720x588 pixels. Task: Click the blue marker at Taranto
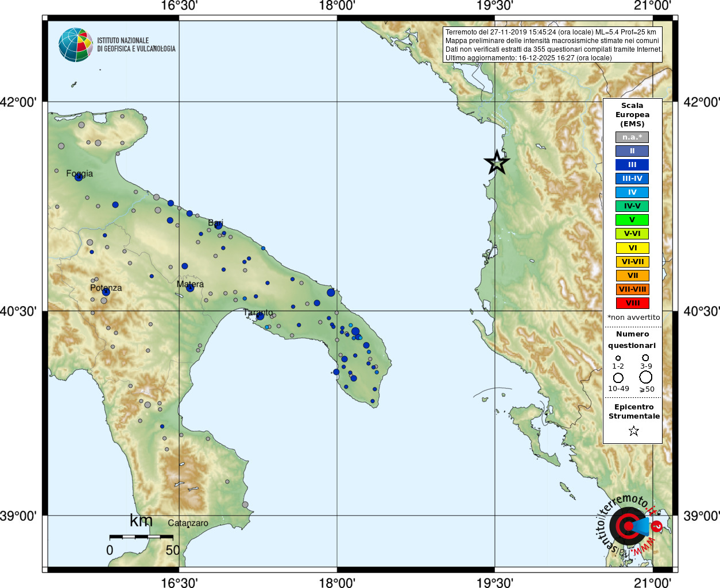point(260,316)
